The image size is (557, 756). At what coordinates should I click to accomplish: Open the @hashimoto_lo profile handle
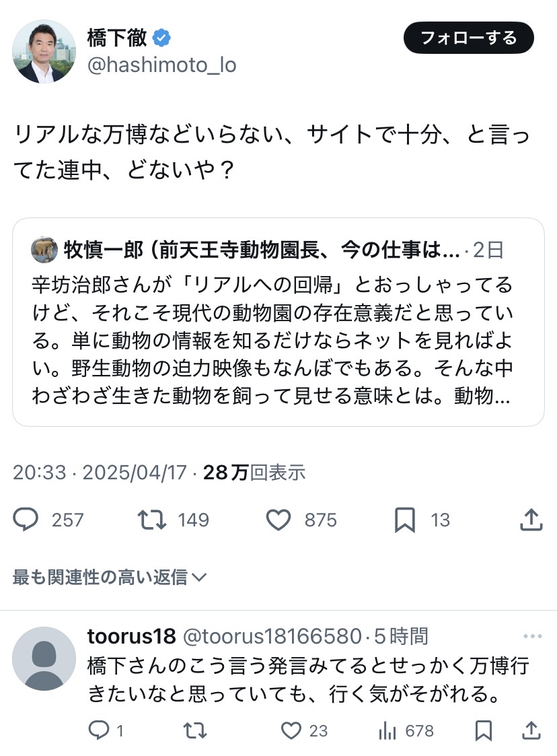161,66
